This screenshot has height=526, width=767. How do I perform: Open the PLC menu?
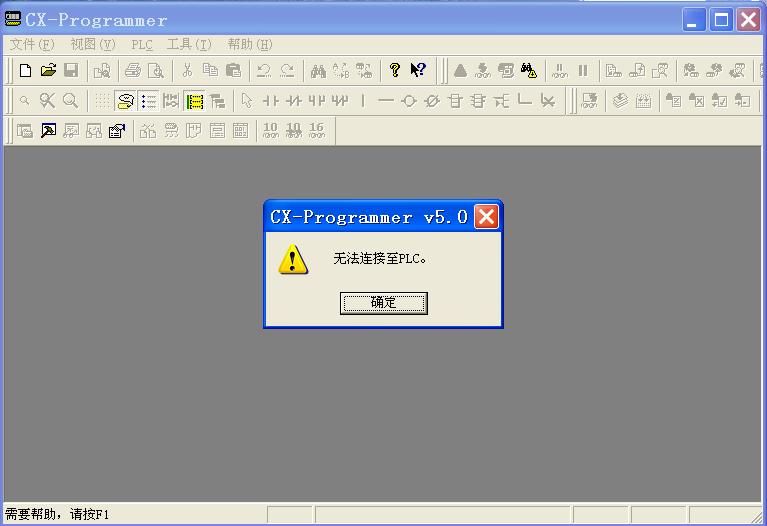coord(142,45)
